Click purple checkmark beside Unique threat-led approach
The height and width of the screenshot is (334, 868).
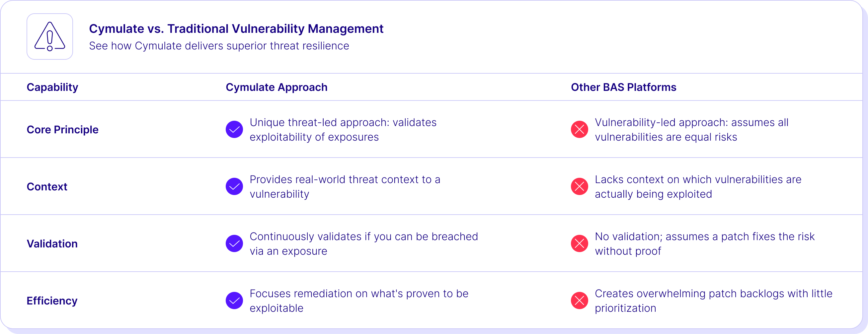pyautogui.click(x=234, y=129)
